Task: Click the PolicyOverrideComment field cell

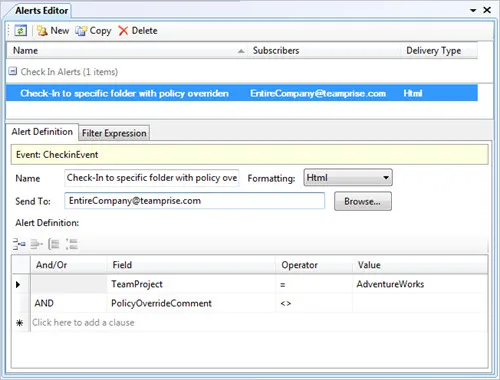Action: click(x=191, y=303)
